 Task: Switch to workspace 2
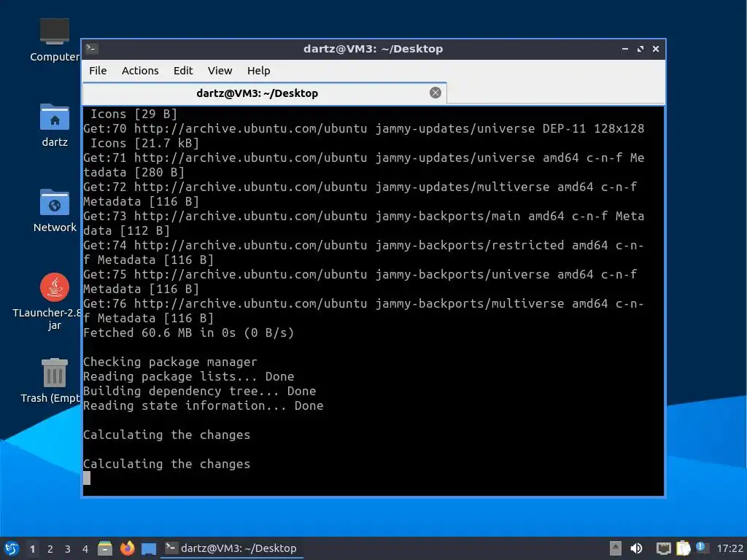click(x=50, y=549)
